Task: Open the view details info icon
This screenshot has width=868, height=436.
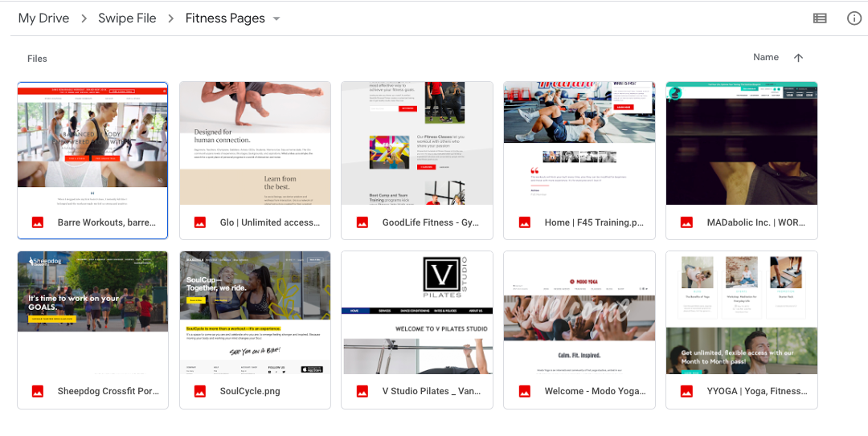Action: pos(854,18)
